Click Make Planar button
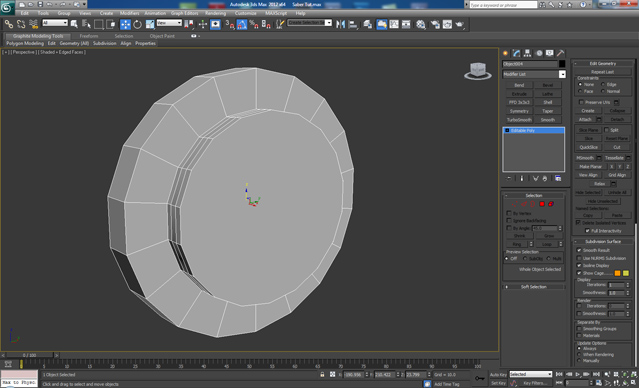The width and height of the screenshot is (639, 388). pyautogui.click(x=591, y=167)
